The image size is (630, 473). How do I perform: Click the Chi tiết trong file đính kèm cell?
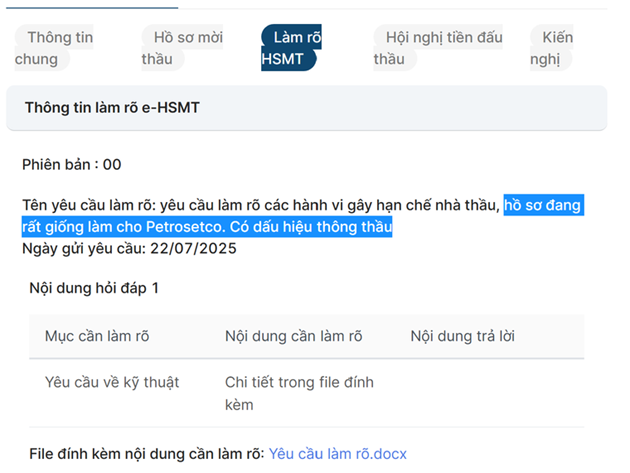(299, 393)
